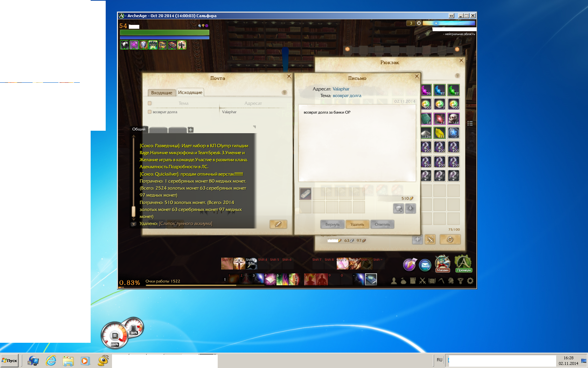Image resolution: width=588 pixels, height=368 pixels.
Task: Open the help question mark in Рюкзак
Action: pos(457,76)
